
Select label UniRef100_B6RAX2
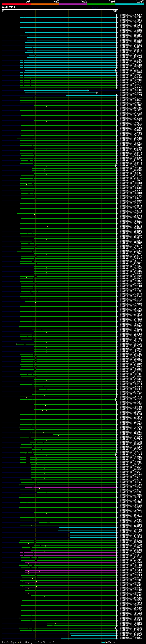click(131, 540)
